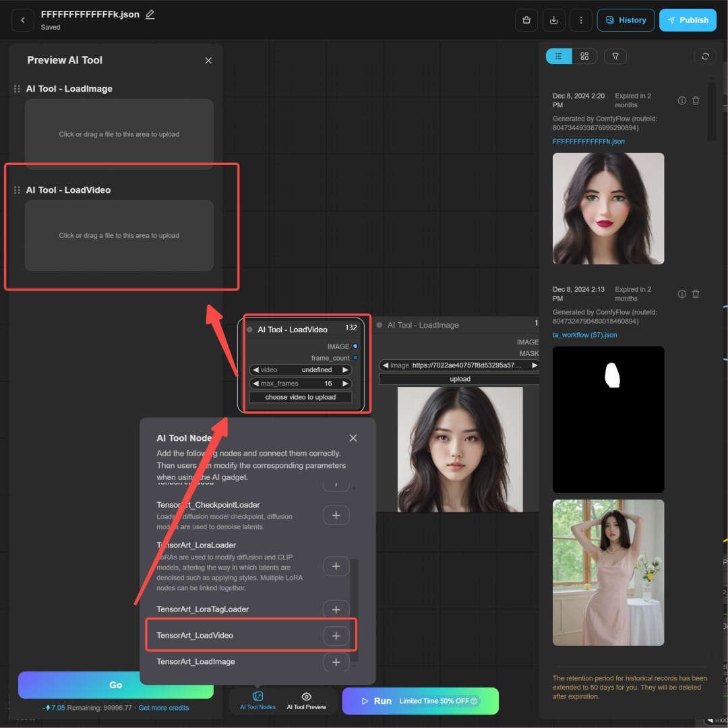Delete the Dec 8 2:20 PM history record
Image resolution: width=728 pixels, height=728 pixels.
click(696, 100)
